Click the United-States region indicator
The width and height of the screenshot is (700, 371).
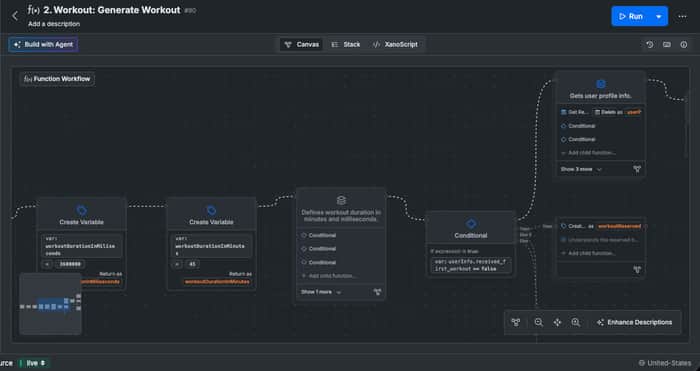pyautogui.click(x=665, y=363)
